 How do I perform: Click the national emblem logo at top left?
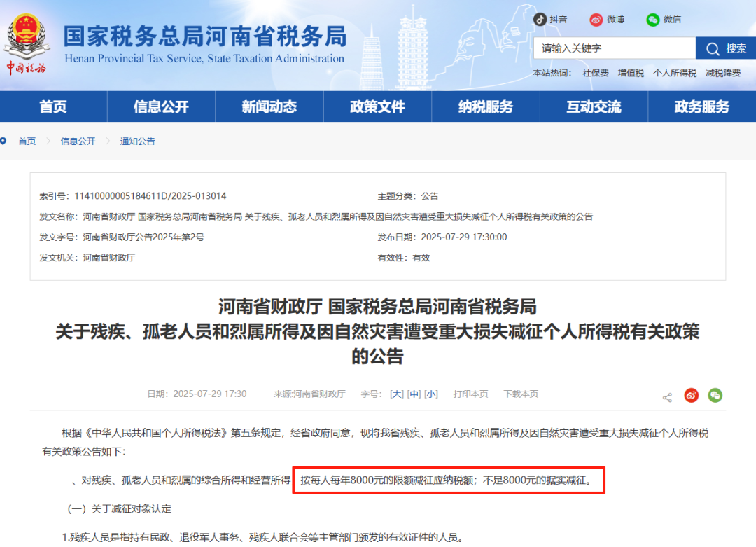(26, 35)
